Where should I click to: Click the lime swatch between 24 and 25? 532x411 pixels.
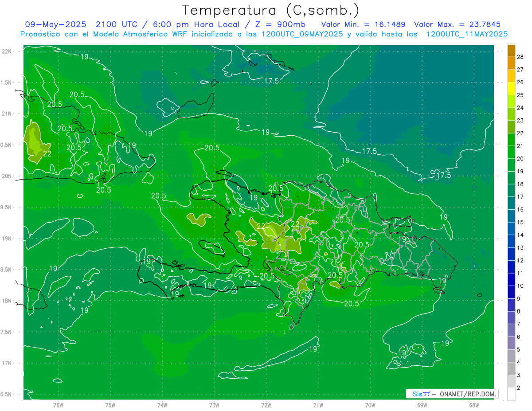[x=511, y=101]
